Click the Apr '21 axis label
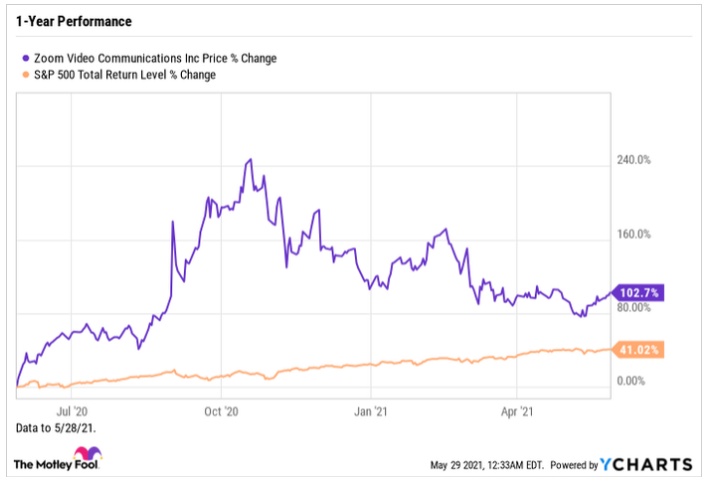Image resolution: width=708 pixels, height=481 pixels. click(517, 410)
